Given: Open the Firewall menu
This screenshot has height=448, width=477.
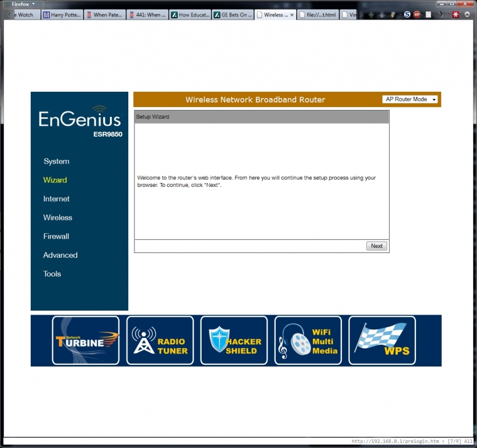Looking at the screenshot, I should click(x=56, y=236).
